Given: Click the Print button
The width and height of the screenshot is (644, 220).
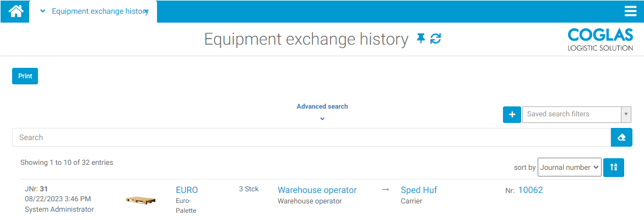Looking at the screenshot, I should pos(25,76).
